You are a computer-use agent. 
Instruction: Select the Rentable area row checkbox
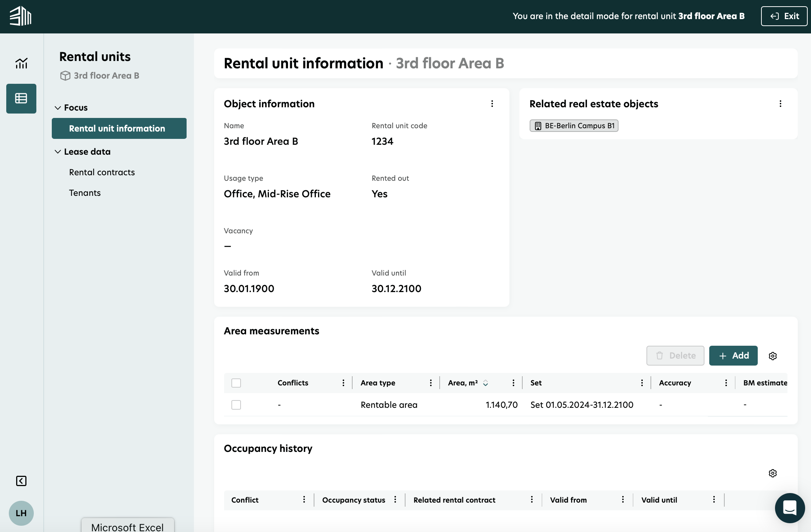tap(236, 405)
